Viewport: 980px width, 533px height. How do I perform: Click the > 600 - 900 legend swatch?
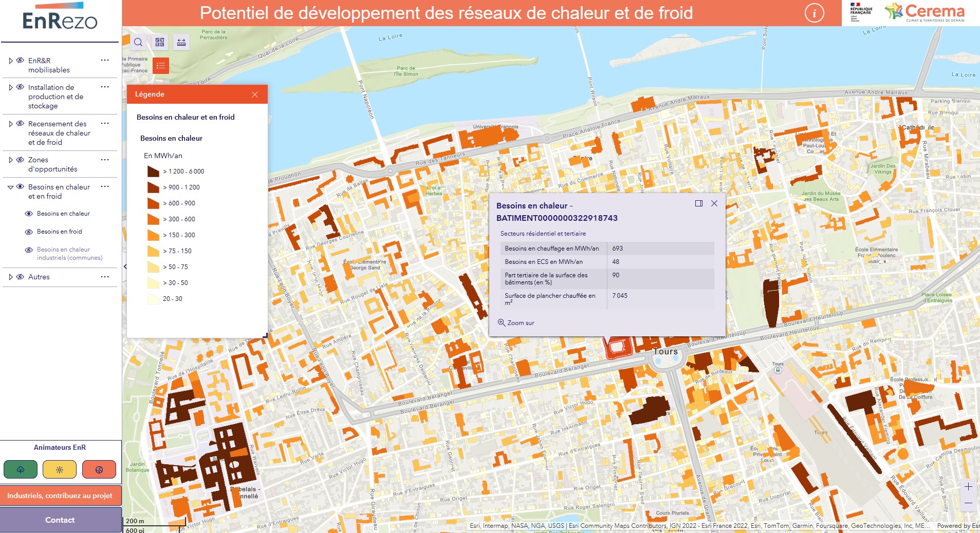coord(153,203)
